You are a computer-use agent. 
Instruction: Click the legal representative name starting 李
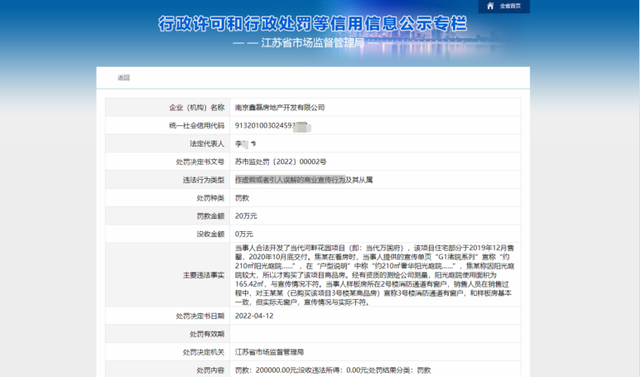245,144
